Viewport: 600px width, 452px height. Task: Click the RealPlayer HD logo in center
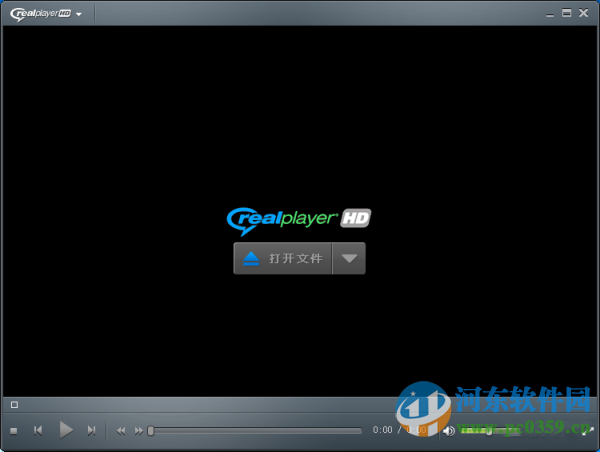[x=299, y=220]
